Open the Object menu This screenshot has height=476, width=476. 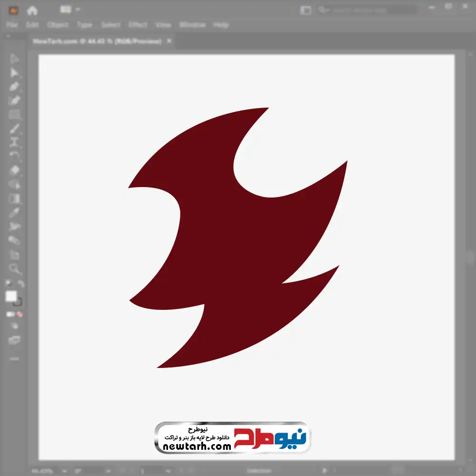[57, 25]
